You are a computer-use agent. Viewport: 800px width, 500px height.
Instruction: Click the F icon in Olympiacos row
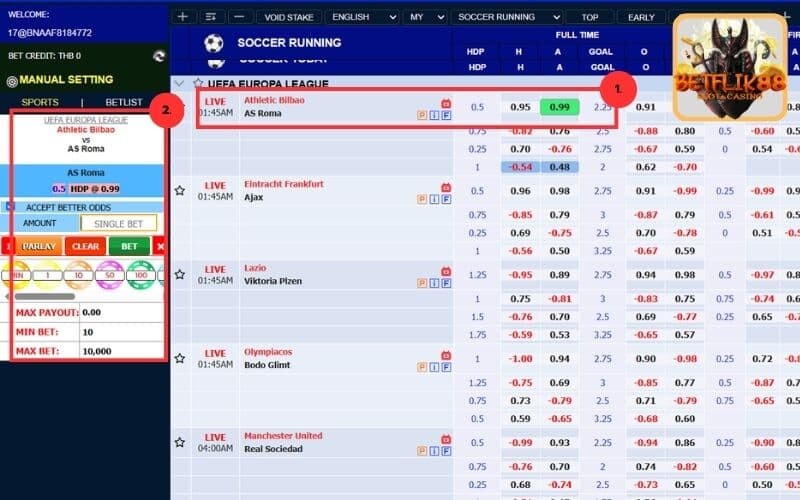pyautogui.click(x=446, y=367)
